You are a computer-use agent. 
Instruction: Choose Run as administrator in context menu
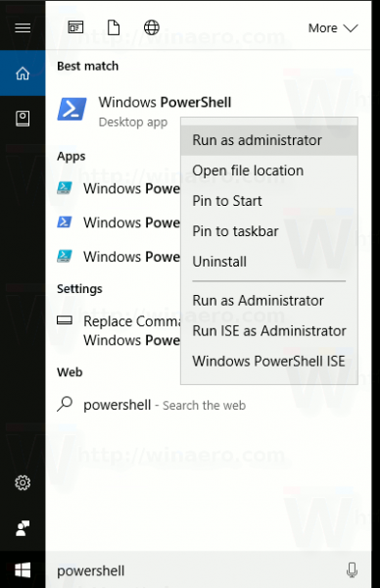269,140
